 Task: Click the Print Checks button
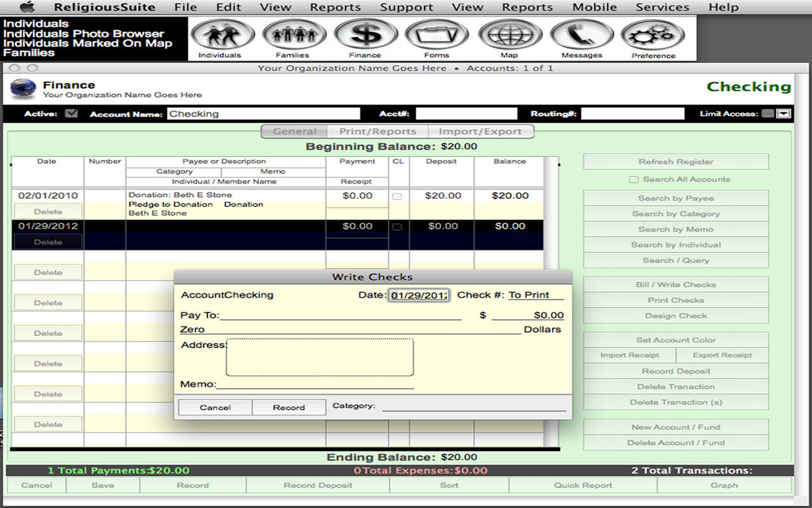point(676,300)
